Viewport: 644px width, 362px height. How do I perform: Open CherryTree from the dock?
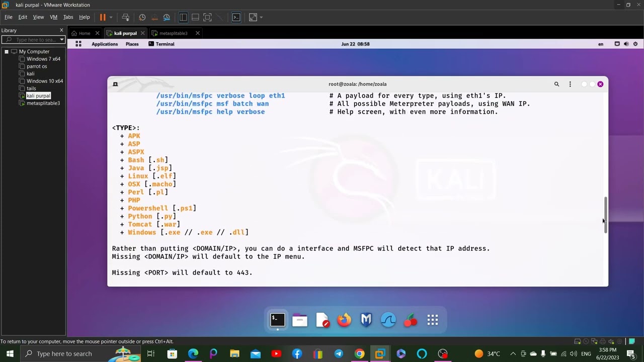coord(411,320)
